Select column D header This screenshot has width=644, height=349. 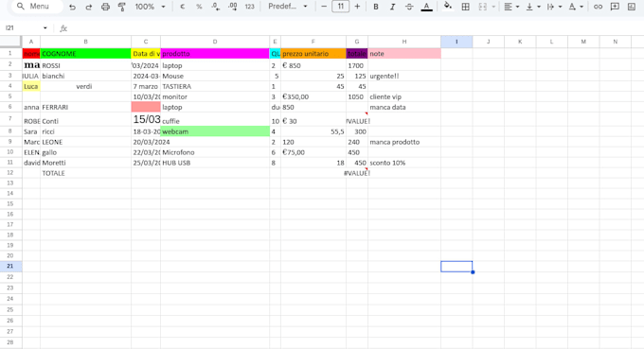tap(215, 42)
